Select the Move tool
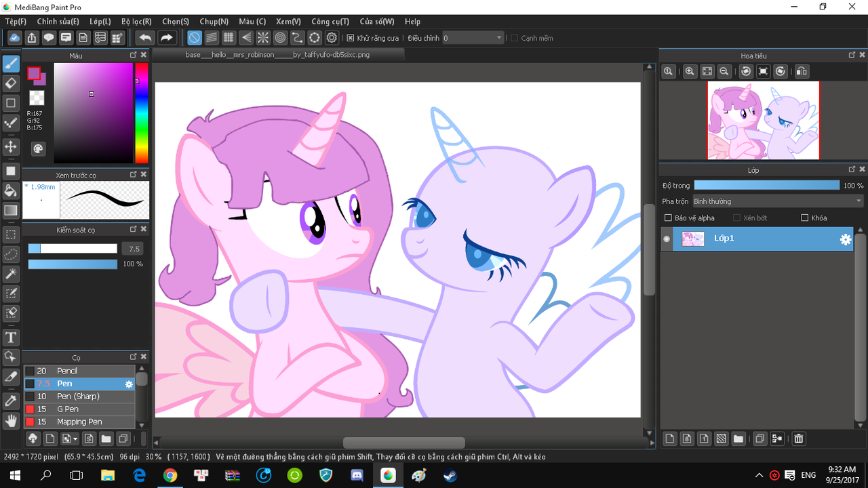 tap(11, 146)
